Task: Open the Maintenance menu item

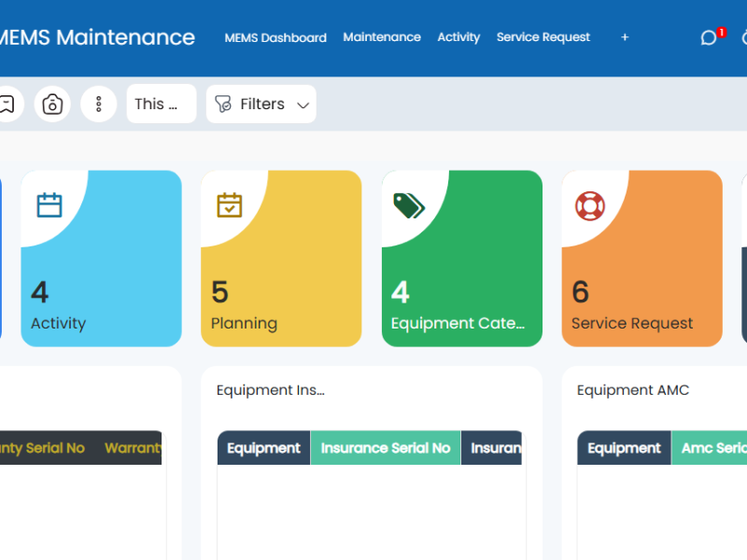Action: click(x=382, y=37)
